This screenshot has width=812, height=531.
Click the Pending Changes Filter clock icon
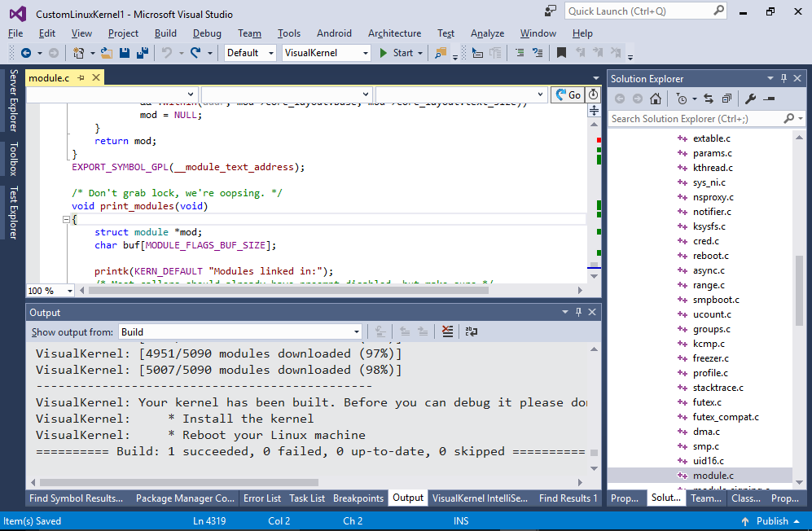pos(682,99)
